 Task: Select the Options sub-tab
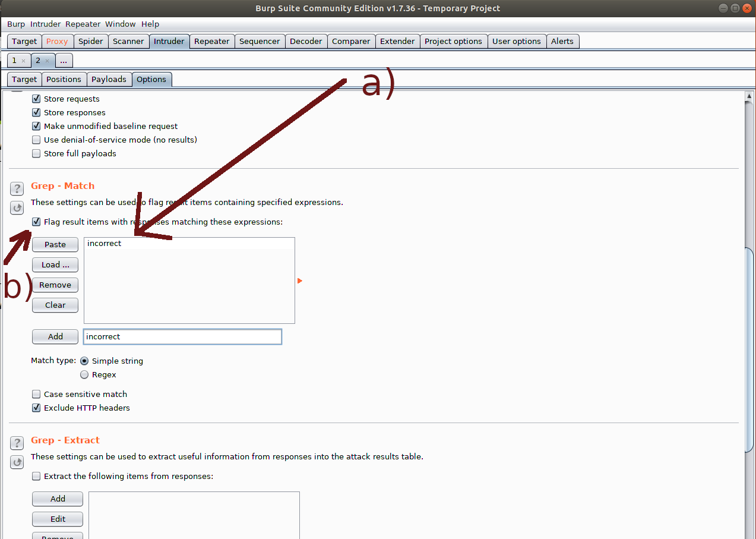[151, 79]
